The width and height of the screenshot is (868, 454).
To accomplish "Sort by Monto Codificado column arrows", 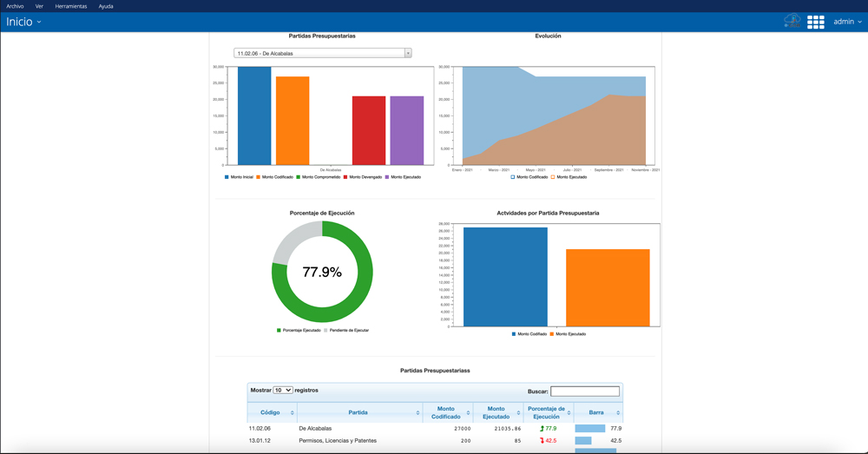I will [x=468, y=413].
